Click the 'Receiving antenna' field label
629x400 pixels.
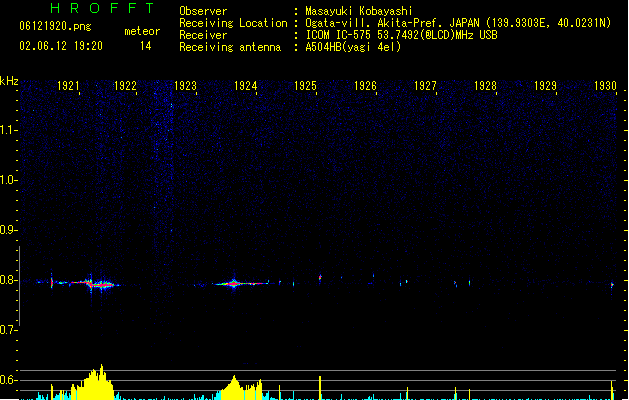[230, 47]
